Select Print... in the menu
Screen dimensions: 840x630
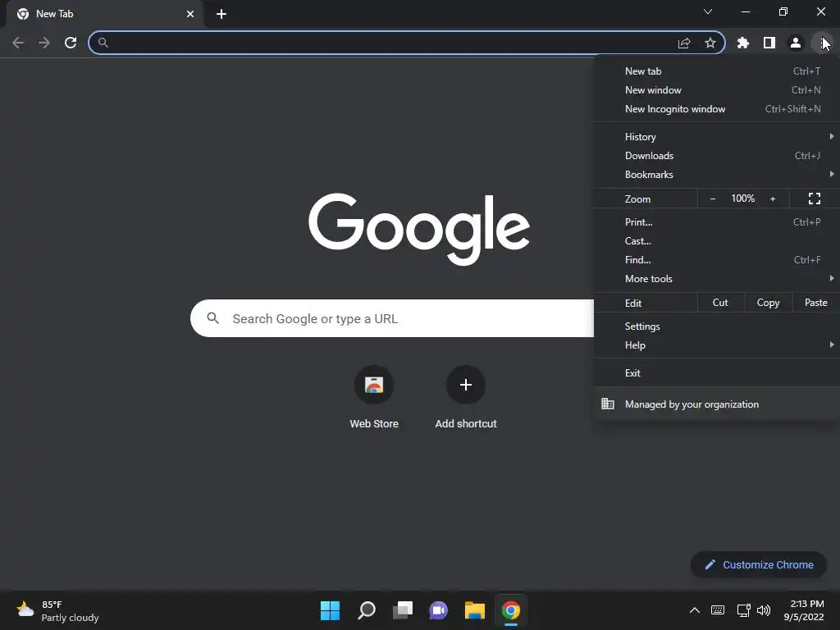(x=717, y=221)
